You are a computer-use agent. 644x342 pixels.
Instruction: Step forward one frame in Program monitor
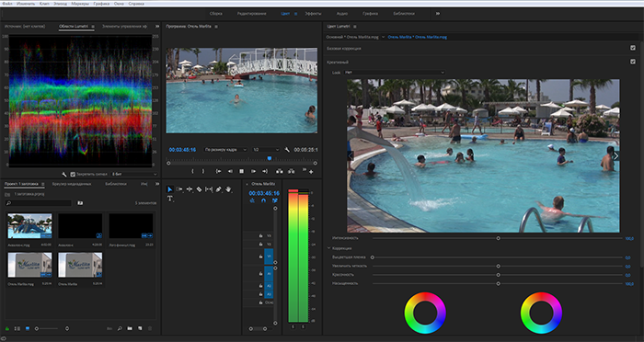[x=253, y=171]
